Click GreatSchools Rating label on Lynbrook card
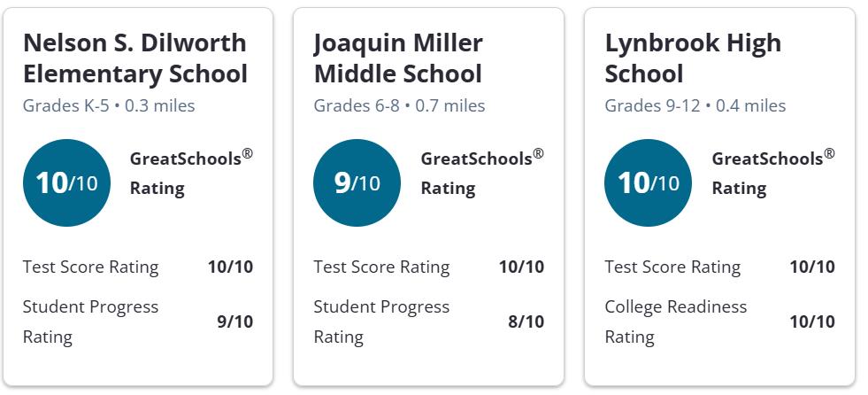 tap(773, 173)
